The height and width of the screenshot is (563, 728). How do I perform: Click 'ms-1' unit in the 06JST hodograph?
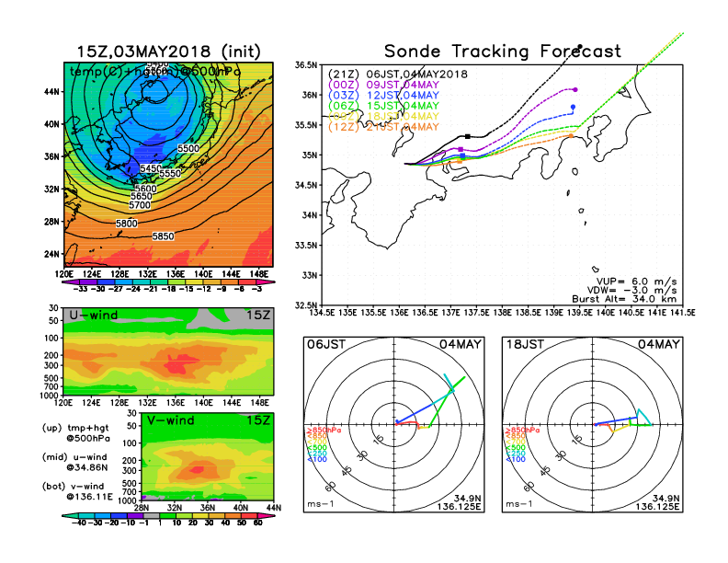(x=321, y=504)
